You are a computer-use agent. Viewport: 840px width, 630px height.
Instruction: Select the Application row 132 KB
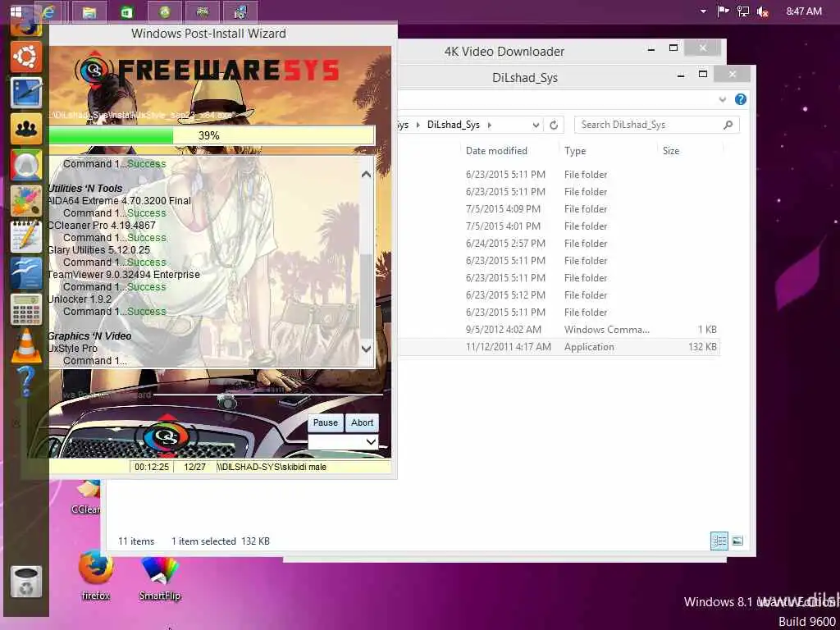(x=559, y=347)
